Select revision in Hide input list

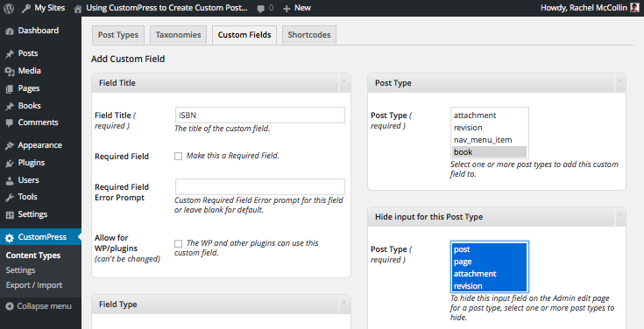(x=489, y=286)
